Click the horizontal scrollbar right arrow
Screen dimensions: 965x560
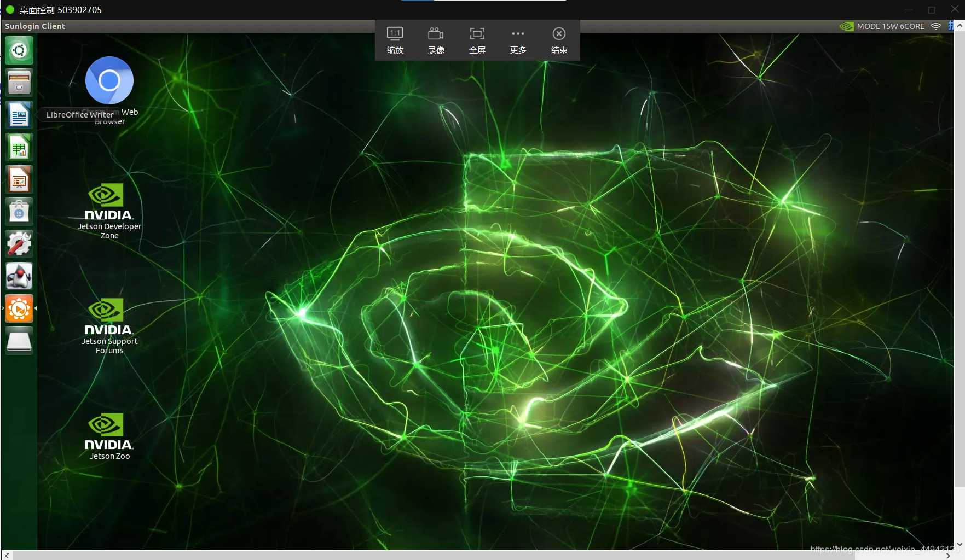(949, 555)
